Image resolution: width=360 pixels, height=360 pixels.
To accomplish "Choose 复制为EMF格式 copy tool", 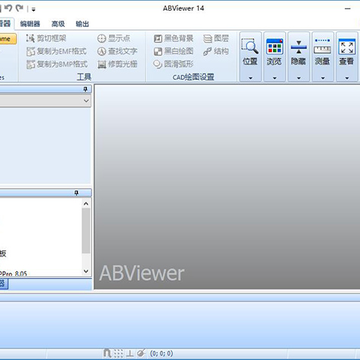I will click(x=56, y=51).
